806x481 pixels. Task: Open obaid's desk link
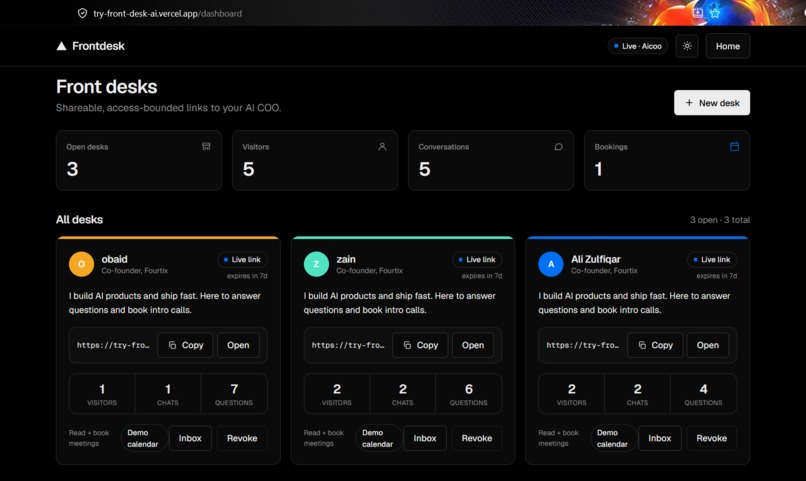238,345
